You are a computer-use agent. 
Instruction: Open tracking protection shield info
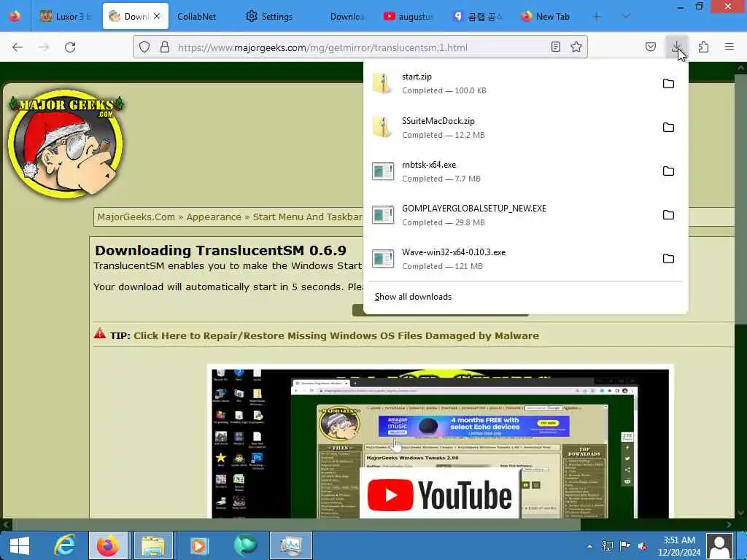144,47
